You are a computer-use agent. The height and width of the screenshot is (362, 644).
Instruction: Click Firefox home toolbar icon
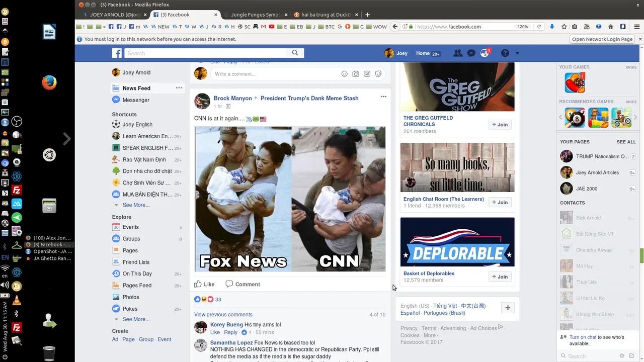tap(611, 27)
